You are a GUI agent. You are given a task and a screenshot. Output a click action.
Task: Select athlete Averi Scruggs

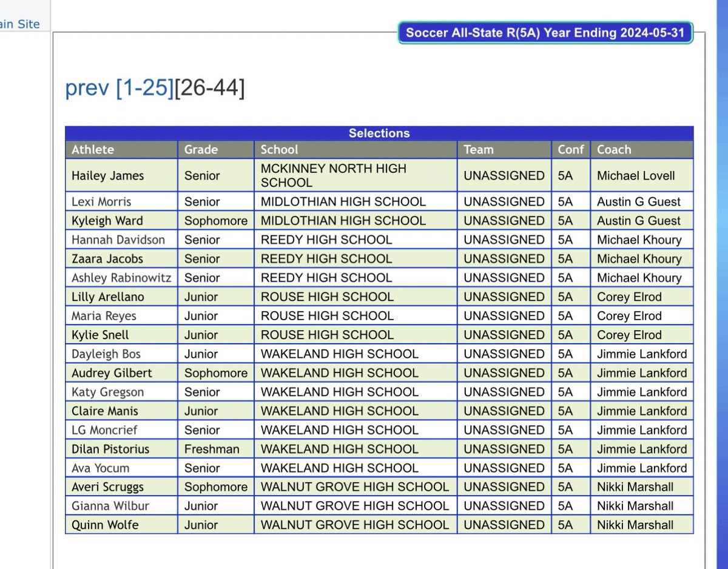pyautogui.click(x=108, y=487)
